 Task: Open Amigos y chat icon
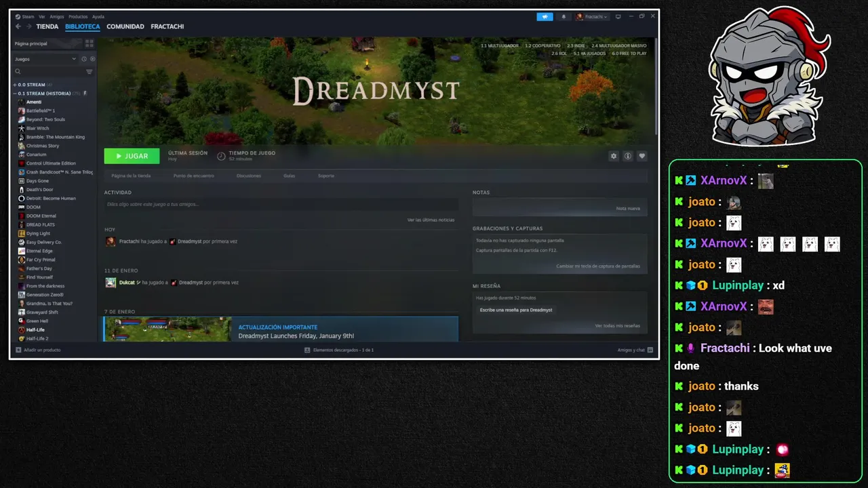650,350
